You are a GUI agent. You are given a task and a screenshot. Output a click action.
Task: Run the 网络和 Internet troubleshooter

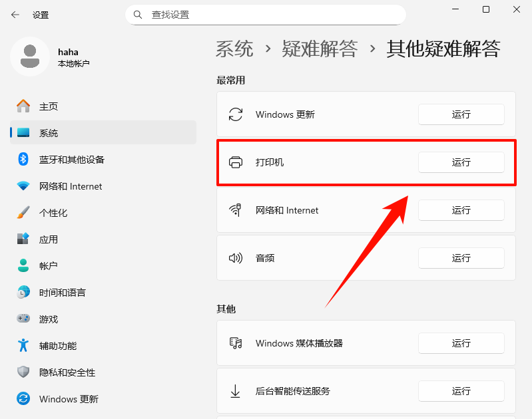[x=461, y=210]
